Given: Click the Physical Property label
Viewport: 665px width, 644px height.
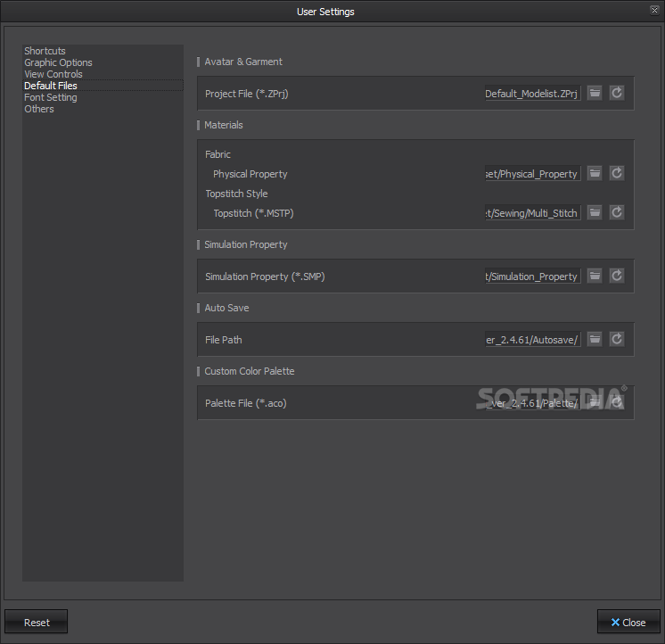Looking at the screenshot, I should [250, 174].
